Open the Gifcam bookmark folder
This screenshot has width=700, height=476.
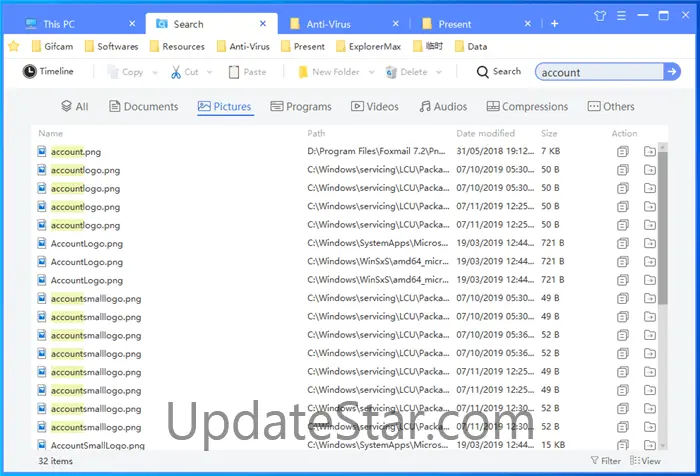pos(52,46)
